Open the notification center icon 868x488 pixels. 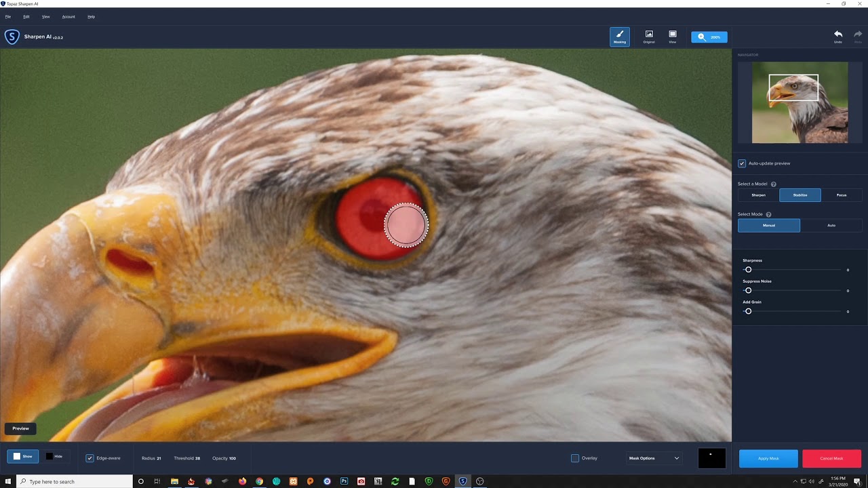tap(857, 481)
